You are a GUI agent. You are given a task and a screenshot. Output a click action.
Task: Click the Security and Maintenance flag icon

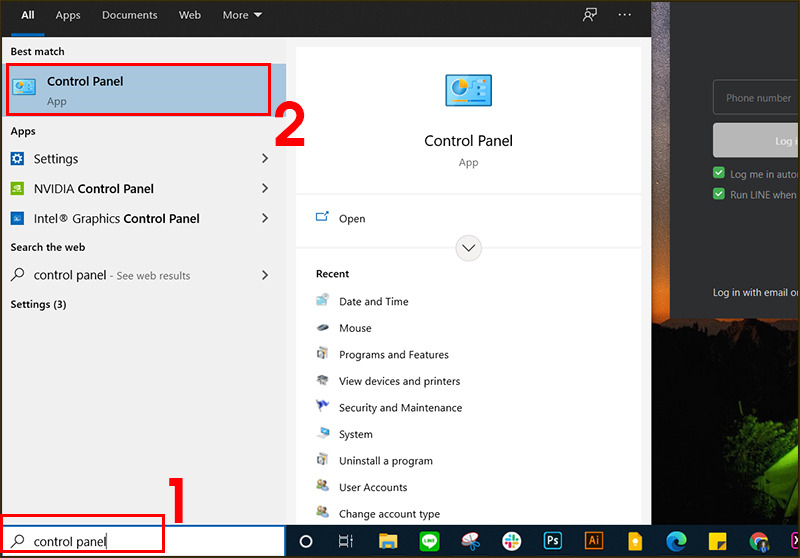322,406
